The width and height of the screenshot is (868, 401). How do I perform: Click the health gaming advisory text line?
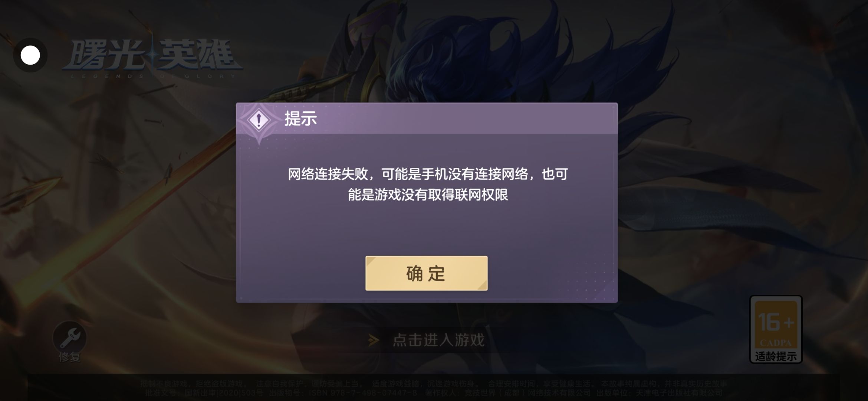click(x=434, y=384)
